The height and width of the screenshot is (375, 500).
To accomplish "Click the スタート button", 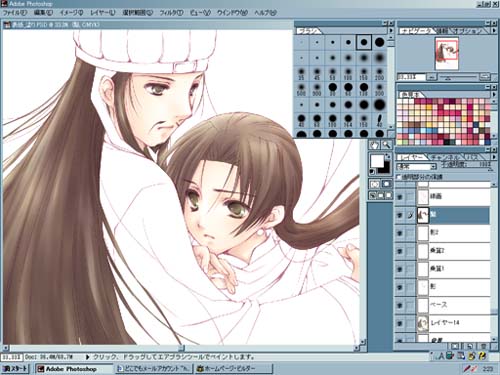I will pos(16,369).
